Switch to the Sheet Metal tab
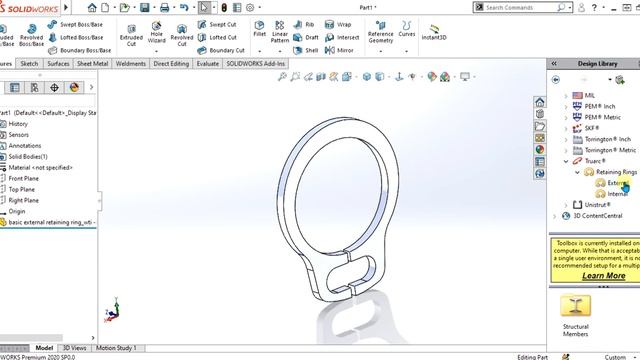Image resolution: width=640 pixels, height=360 pixels. 93,64
